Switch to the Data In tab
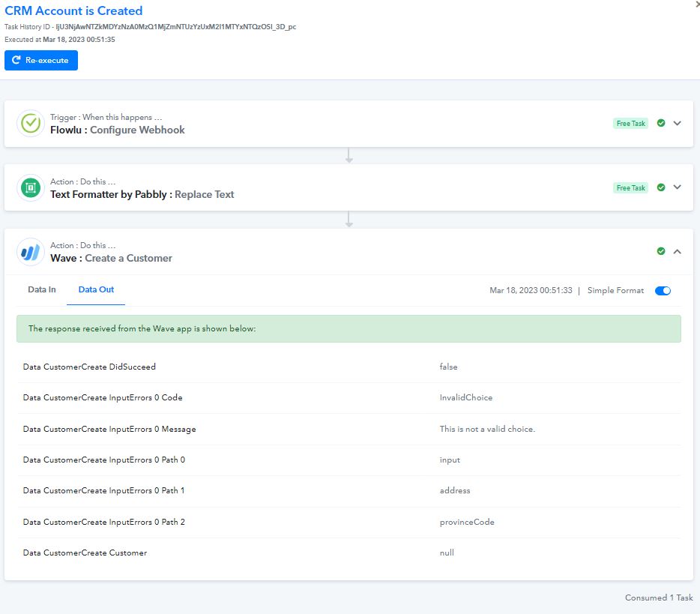 point(42,290)
